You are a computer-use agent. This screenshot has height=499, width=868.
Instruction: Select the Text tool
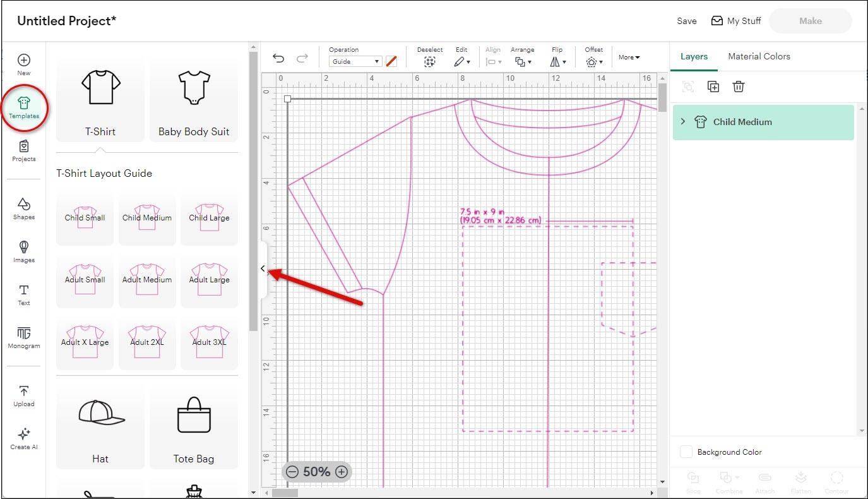click(x=23, y=294)
